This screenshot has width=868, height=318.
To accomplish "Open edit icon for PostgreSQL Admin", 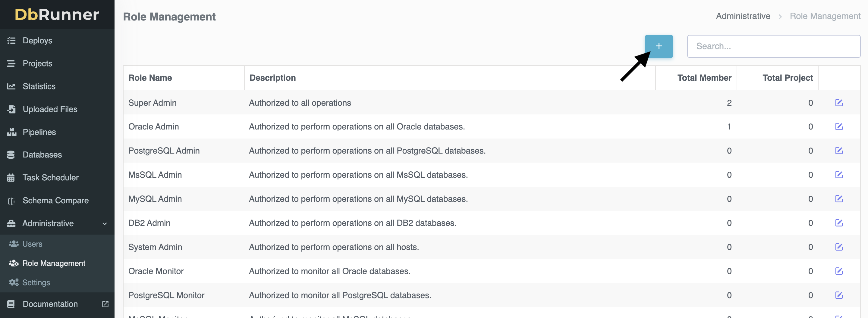I will pos(839,151).
